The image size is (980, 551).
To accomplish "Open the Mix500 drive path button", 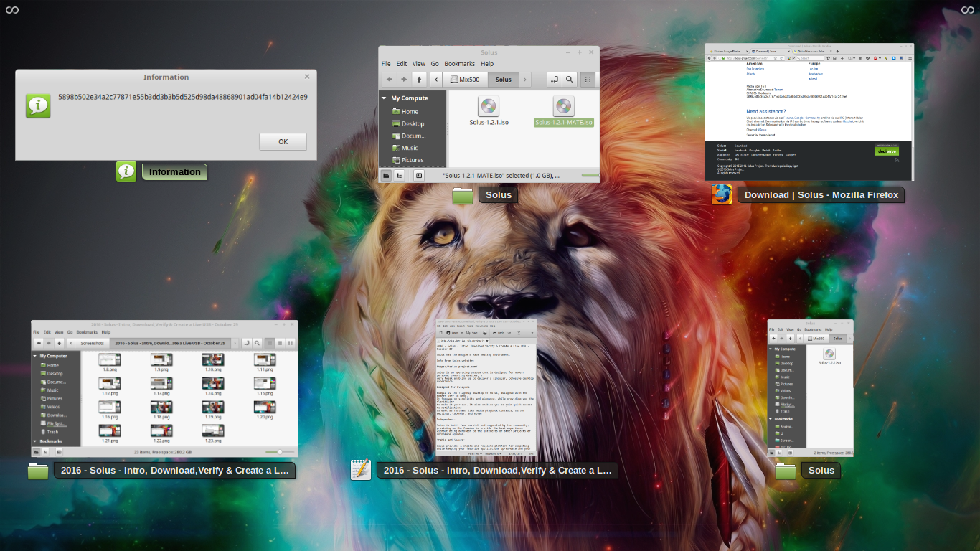I will tap(466, 79).
